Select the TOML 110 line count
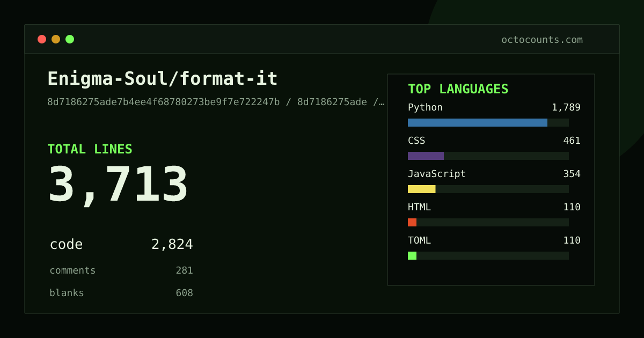This screenshot has width=644, height=338. tap(572, 240)
